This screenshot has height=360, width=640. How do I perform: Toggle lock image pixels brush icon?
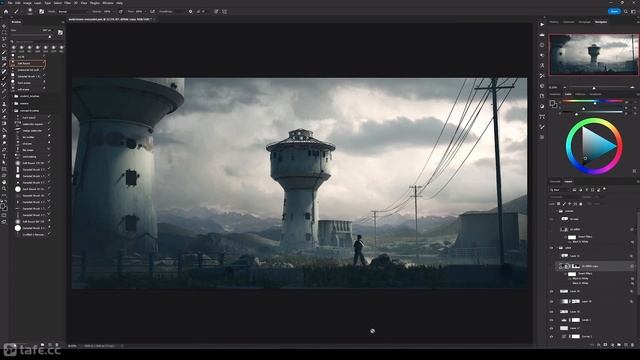(x=564, y=204)
